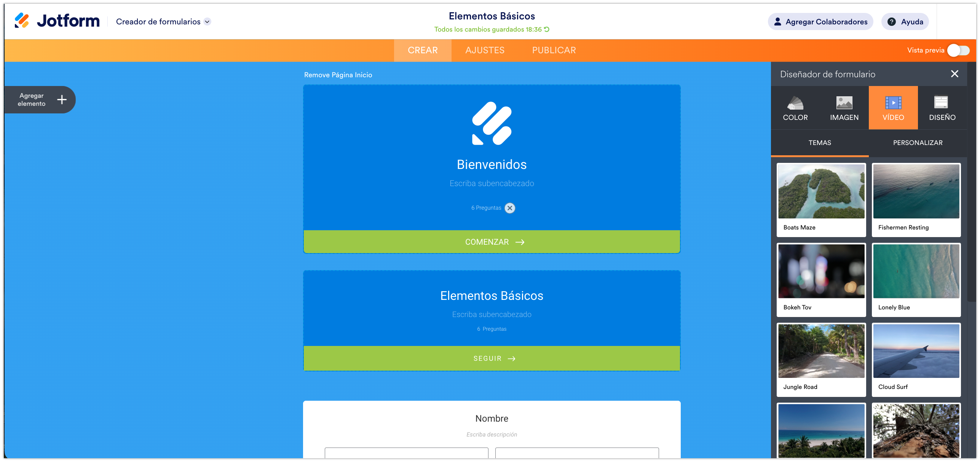Toggle the Vista previa switch

[958, 50]
